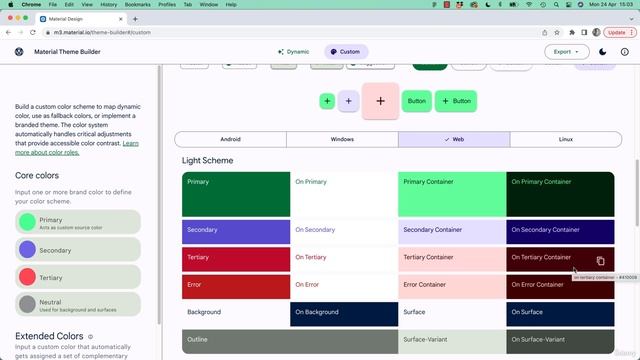Click the Primary color tile

pos(236,194)
